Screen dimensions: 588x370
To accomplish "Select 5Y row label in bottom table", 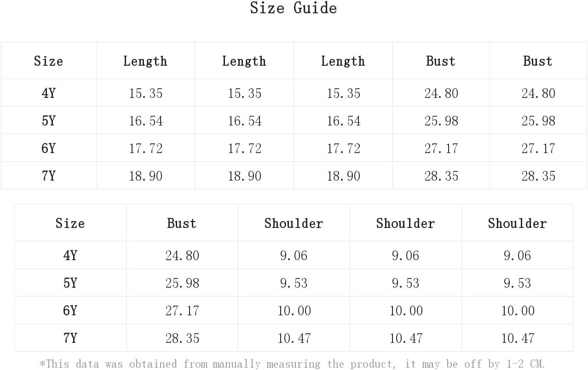I will click(70, 283).
